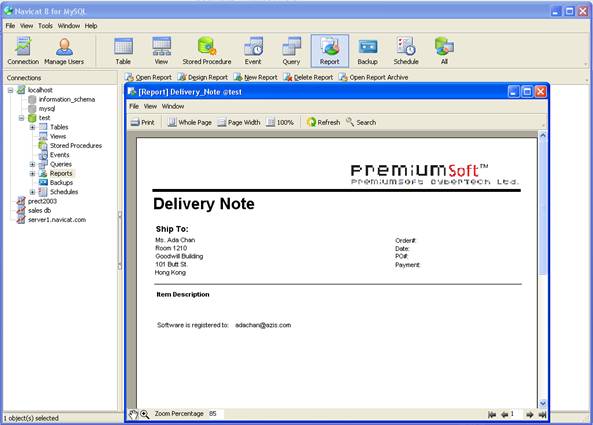Collapse the localhost connection node
Viewport: 593px width, 425px height.
[x=11, y=90]
